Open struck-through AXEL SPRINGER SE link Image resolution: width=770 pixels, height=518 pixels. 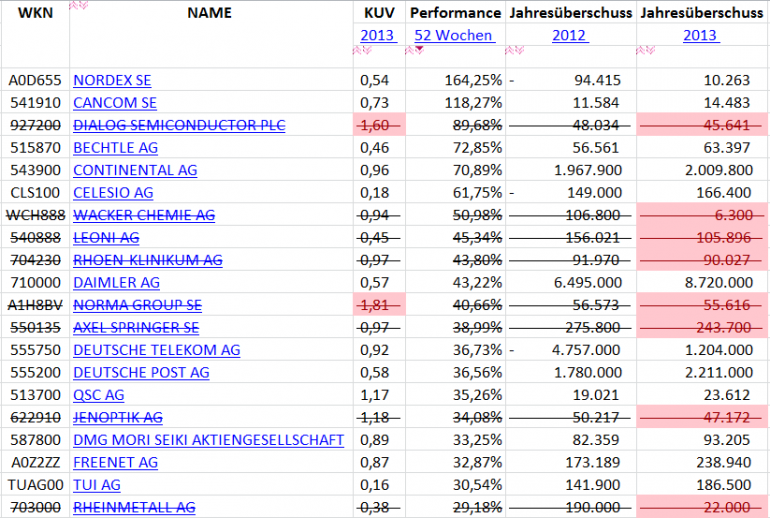click(x=136, y=327)
